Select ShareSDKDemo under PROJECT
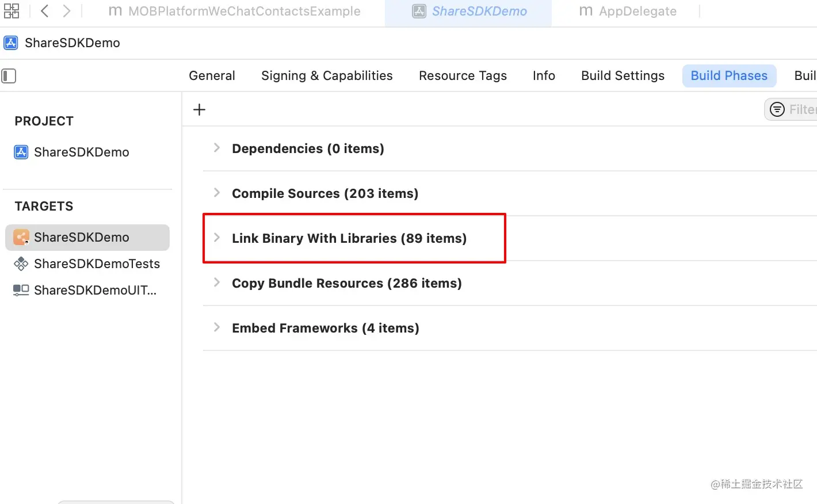Image resolution: width=817 pixels, height=504 pixels. 71,152
